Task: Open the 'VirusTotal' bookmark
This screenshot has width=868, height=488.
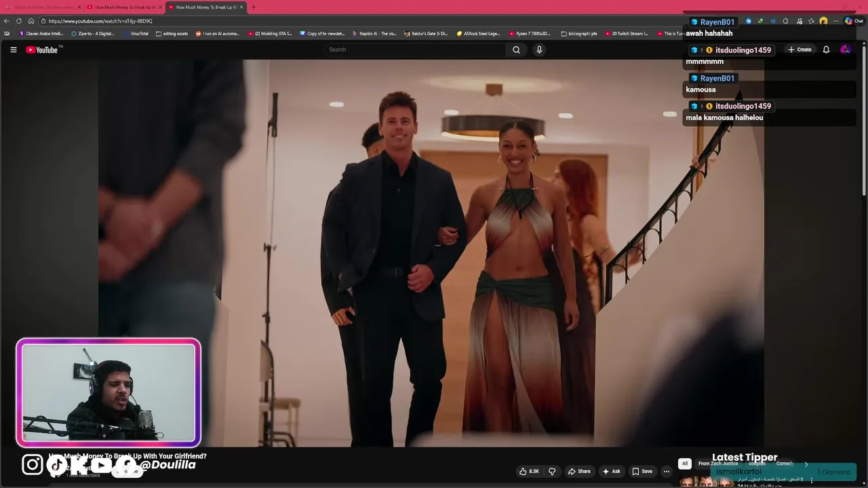Action: (x=136, y=33)
